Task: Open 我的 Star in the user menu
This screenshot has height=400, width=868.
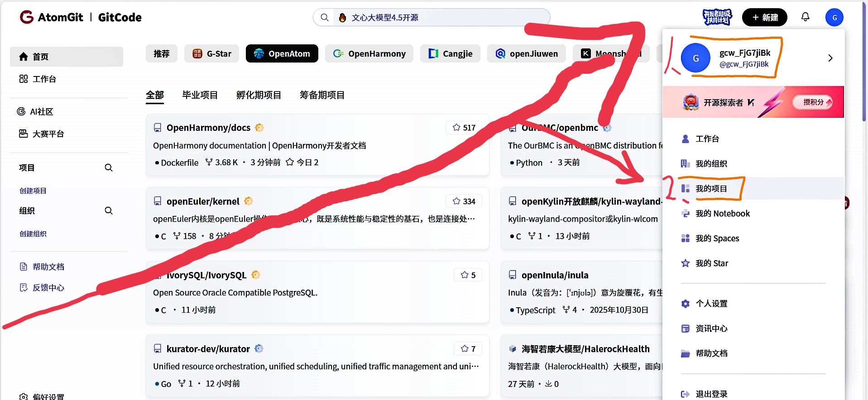Action: click(x=753, y=263)
